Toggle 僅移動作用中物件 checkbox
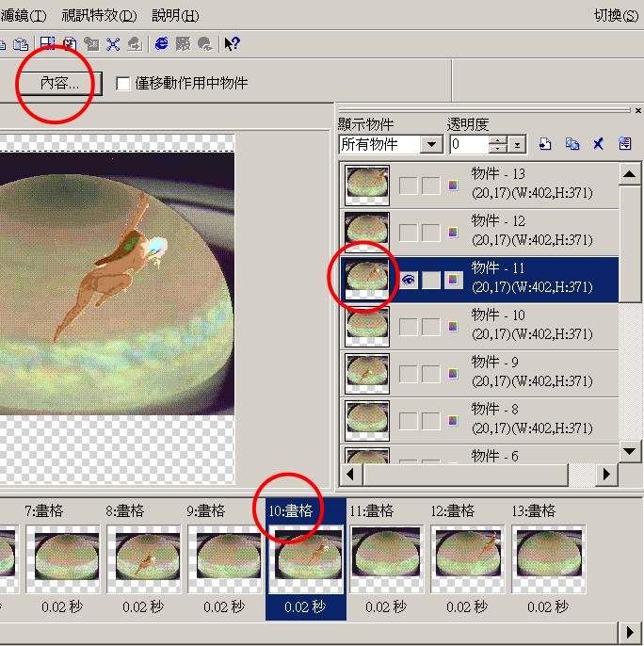 pos(122,84)
